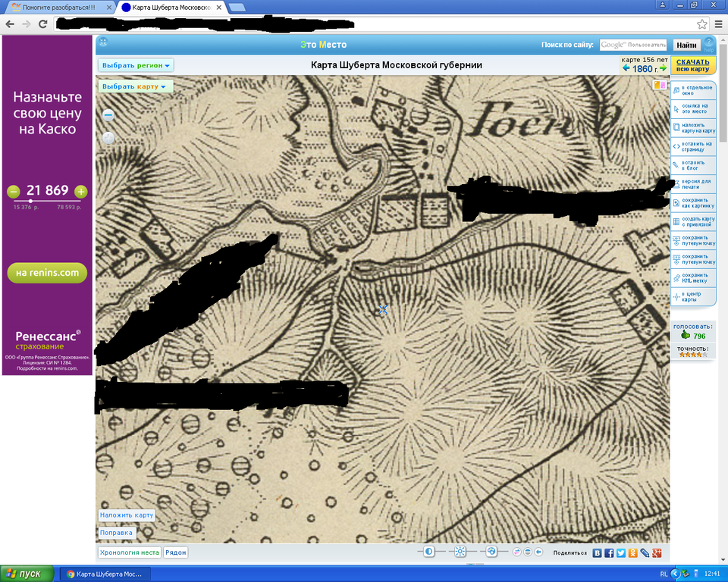Image resolution: width=728 pixels, height=582 pixels.
Task: Click the green thumbs-up vote icon
Action: coord(685,336)
